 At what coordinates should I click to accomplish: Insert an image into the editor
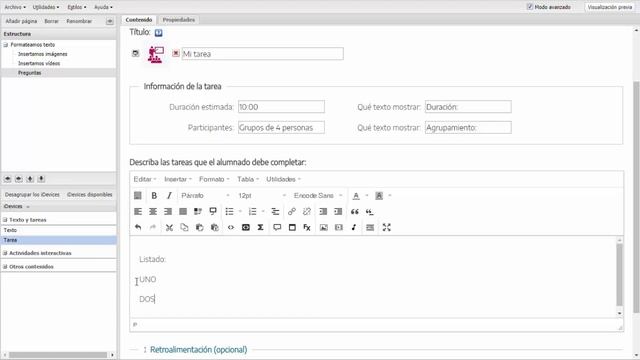pos(324,227)
